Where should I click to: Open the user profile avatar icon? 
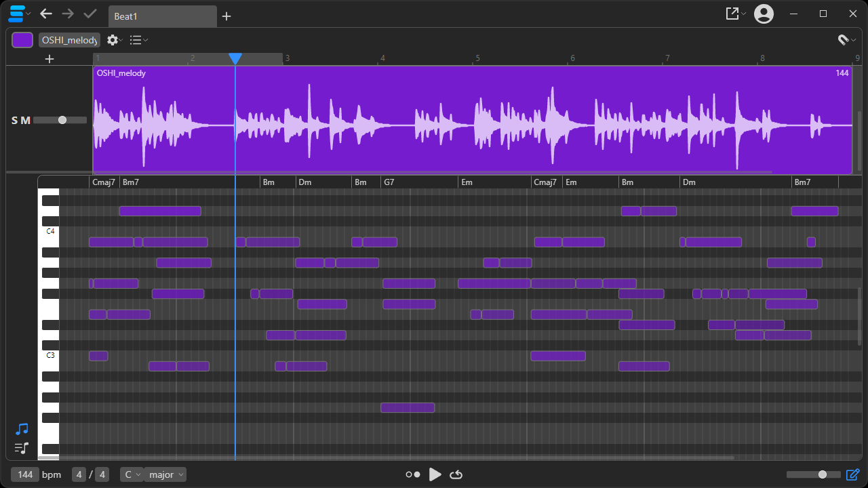coord(763,13)
